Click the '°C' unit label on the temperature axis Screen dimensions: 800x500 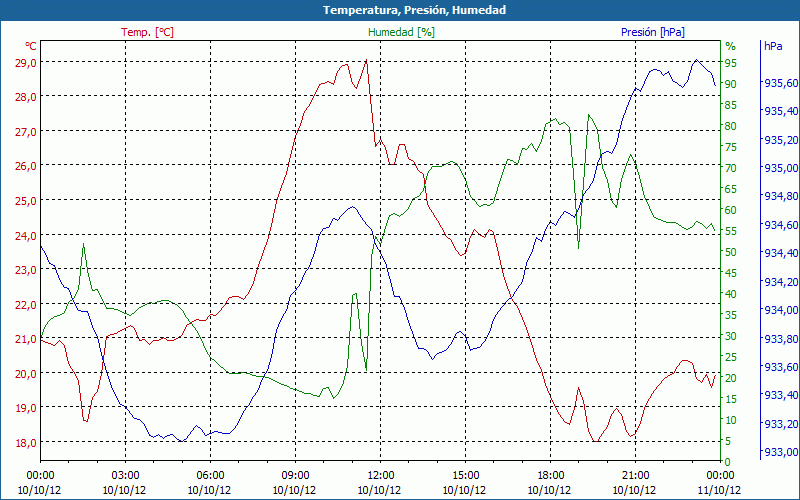point(31,46)
